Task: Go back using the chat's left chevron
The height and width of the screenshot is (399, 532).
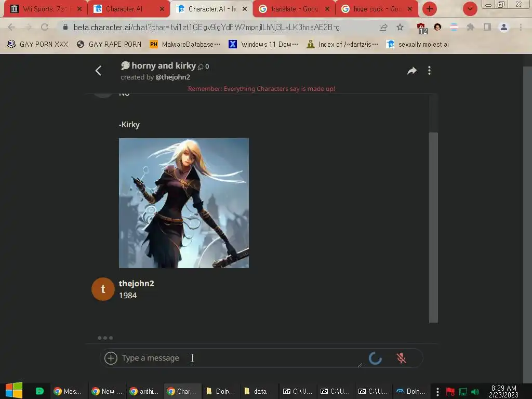Action: click(98, 71)
